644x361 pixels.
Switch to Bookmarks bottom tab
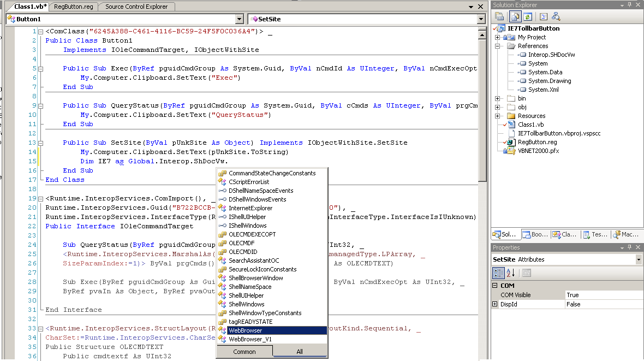(x=535, y=234)
